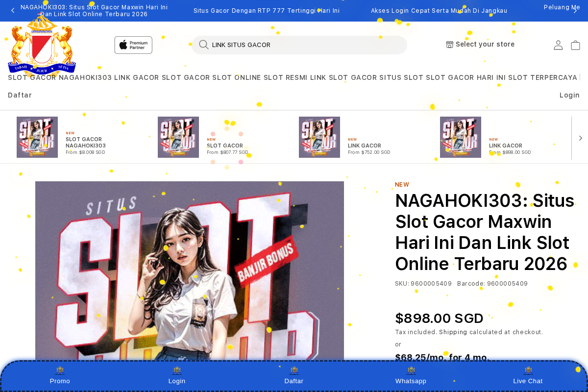This screenshot has height=392, width=588.
Task: Click Select your store text
Action: point(485,44)
